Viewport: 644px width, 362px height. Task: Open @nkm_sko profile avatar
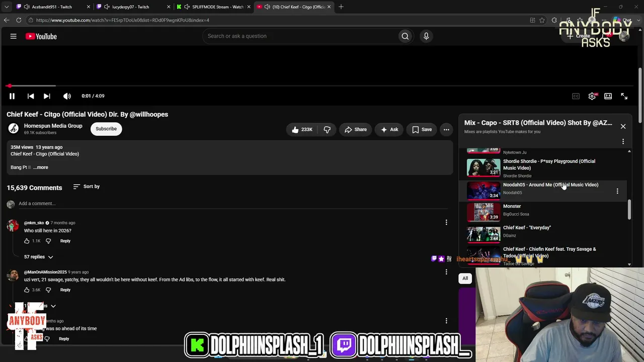13,226
